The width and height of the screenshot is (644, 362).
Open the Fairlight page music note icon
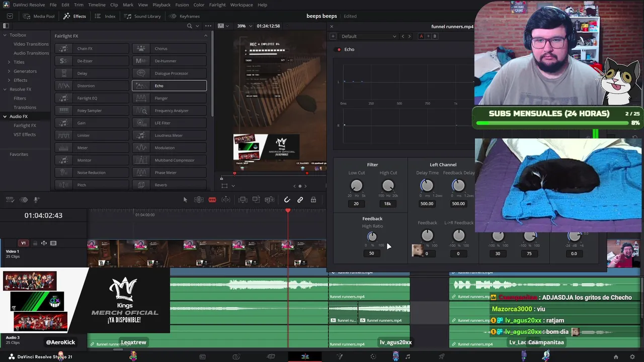pyautogui.click(x=408, y=357)
